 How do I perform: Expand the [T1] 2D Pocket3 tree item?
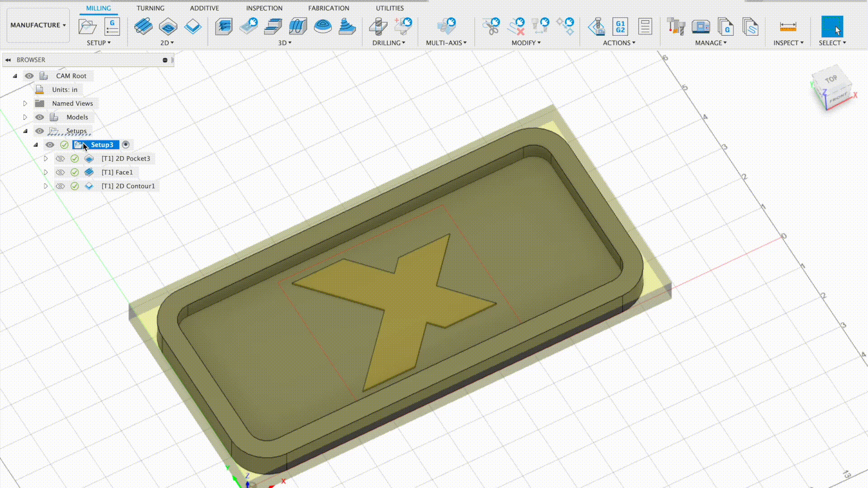coord(45,159)
